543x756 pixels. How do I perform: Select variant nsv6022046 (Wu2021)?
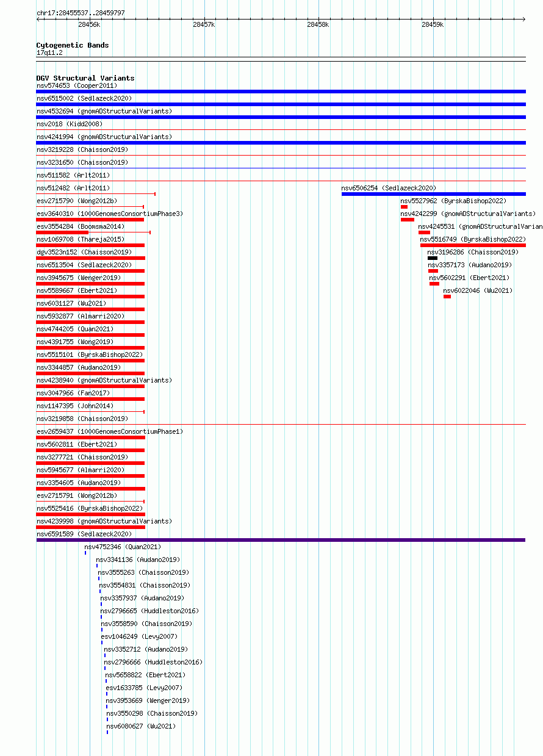[x=478, y=290]
